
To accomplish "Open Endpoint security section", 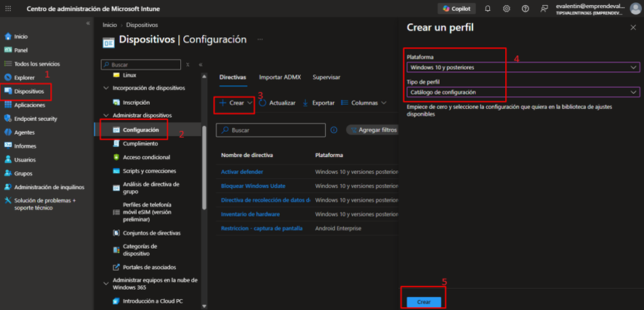I will tap(36, 119).
